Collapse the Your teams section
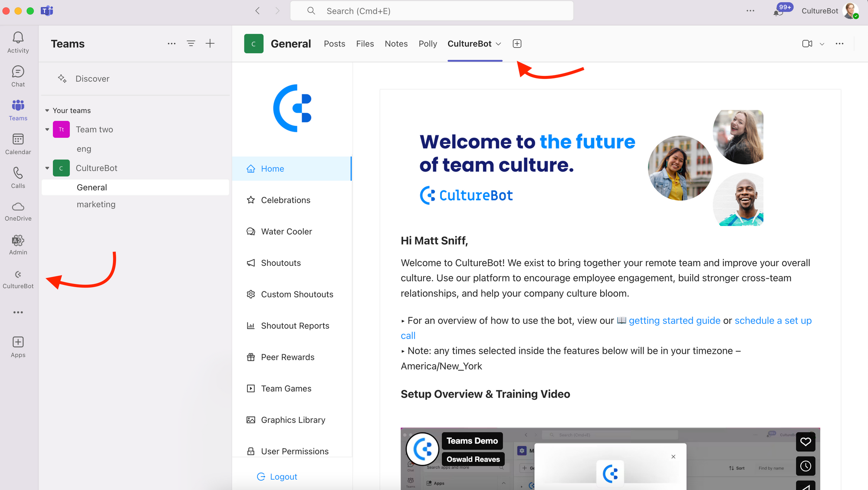The width and height of the screenshot is (868, 490). coord(47,111)
